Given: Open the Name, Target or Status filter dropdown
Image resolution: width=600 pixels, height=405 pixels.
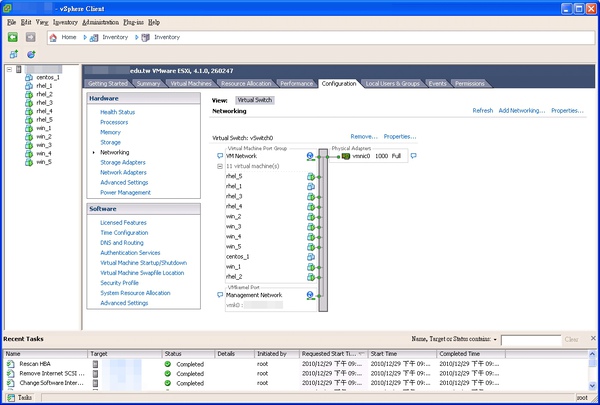Looking at the screenshot, I should point(495,340).
